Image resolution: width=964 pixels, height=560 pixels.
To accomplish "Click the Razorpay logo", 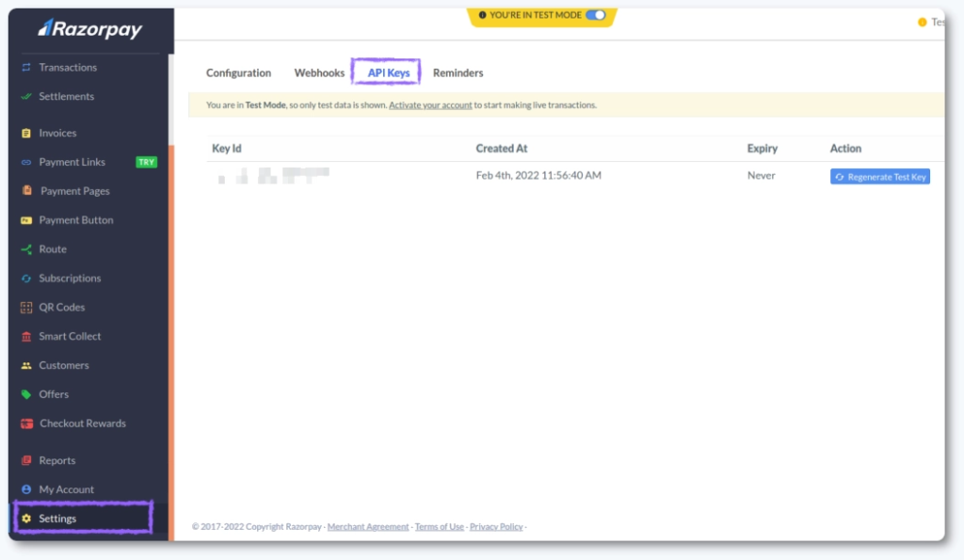I will tap(90, 29).
